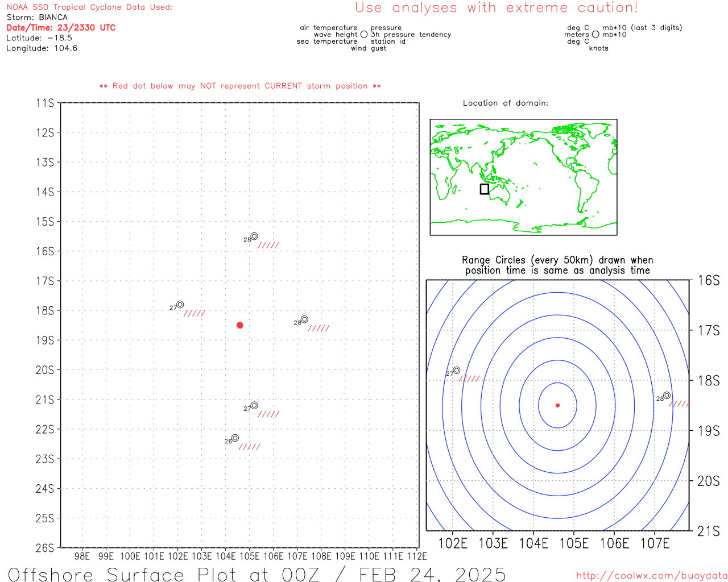Click 'Use analyses with extreme caution!' banner

pyautogui.click(x=497, y=8)
